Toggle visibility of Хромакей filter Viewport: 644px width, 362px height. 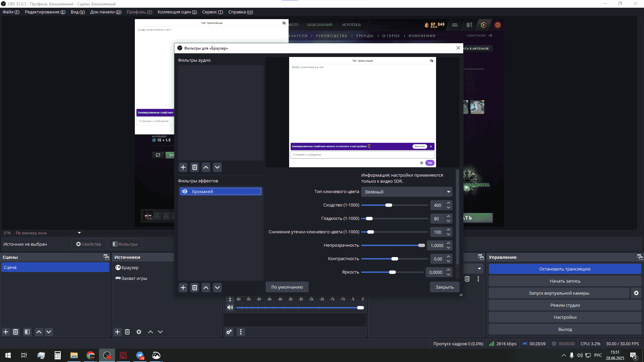(185, 191)
